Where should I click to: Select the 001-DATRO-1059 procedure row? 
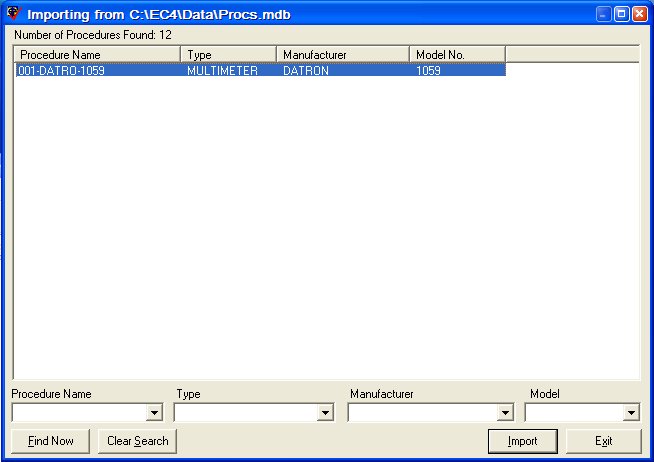(62, 71)
